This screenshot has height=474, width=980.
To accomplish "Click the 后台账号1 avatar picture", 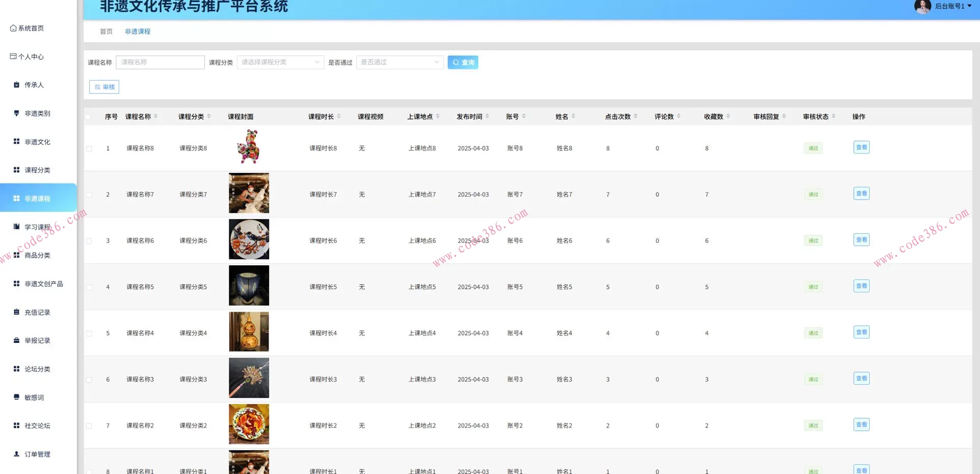I will (x=922, y=6).
